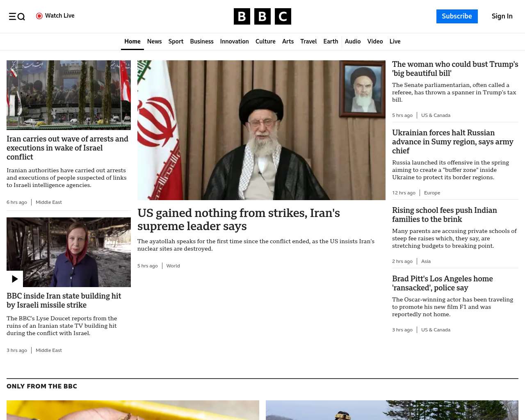This screenshot has height=420, width=525.
Task: Click the '6 hrs ago' timestamp
Action: click(x=17, y=202)
